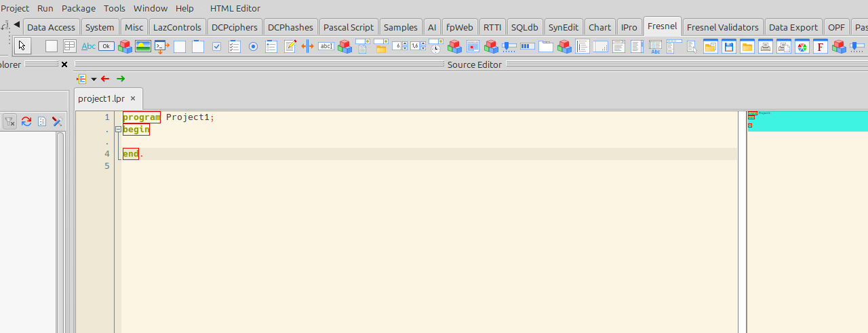This screenshot has width=868, height=333.
Task: Choose the checkbox component icon
Action: pyautogui.click(x=216, y=46)
